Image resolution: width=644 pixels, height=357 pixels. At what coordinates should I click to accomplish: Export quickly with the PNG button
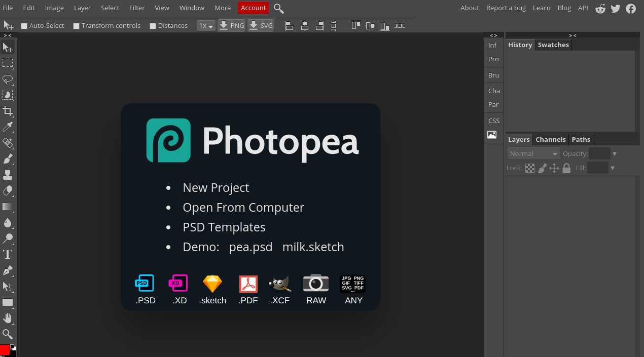point(231,25)
